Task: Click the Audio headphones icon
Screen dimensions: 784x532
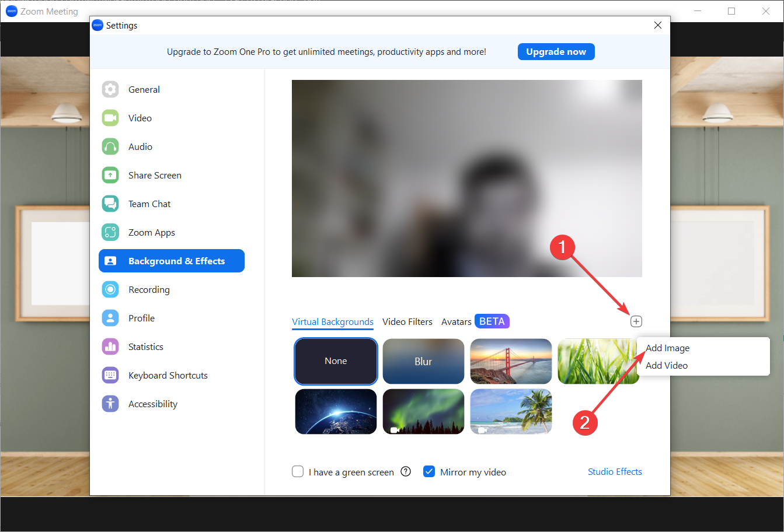Action: coord(110,146)
